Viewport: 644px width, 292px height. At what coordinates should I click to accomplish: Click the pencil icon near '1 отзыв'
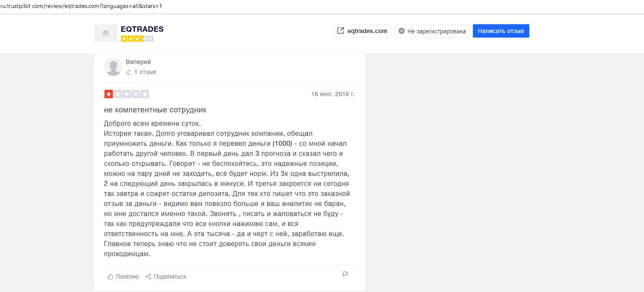click(128, 72)
